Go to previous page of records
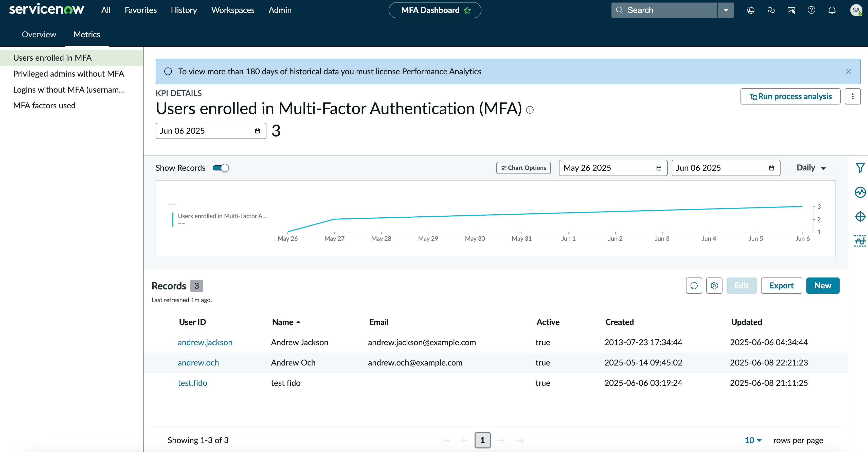Screen dimensions: 868x452 coord(464,440)
